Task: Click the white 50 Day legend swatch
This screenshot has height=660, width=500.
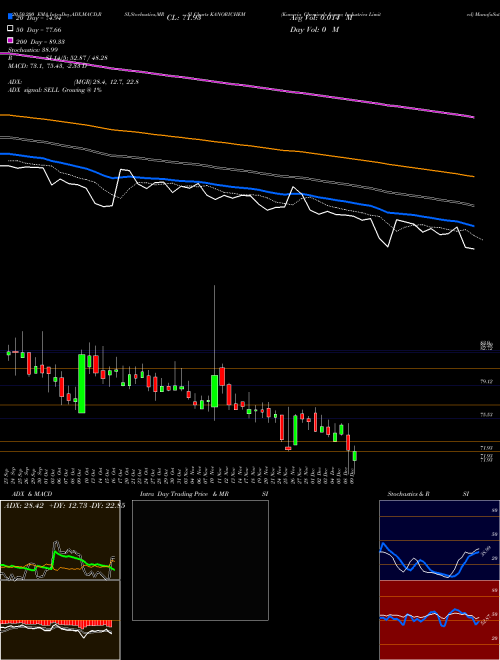Action: pos(10,29)
